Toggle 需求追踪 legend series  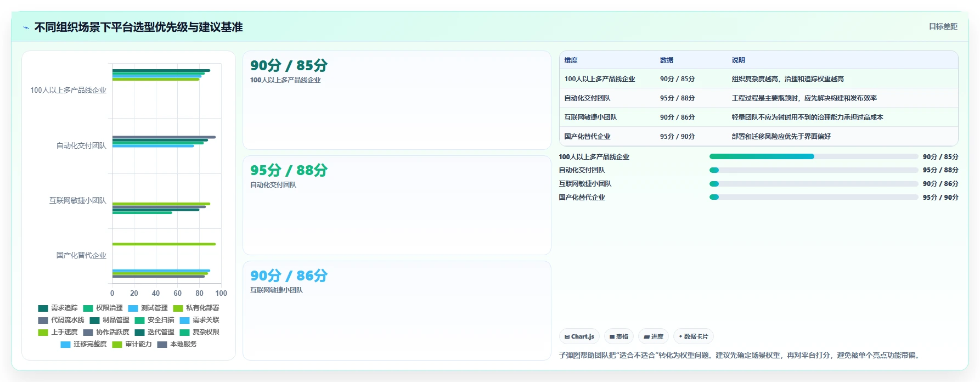click(x=58, y=308)
